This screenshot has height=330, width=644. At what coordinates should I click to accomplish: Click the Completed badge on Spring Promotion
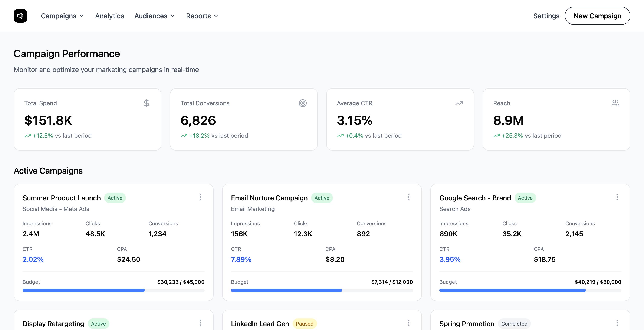point(514,323)
